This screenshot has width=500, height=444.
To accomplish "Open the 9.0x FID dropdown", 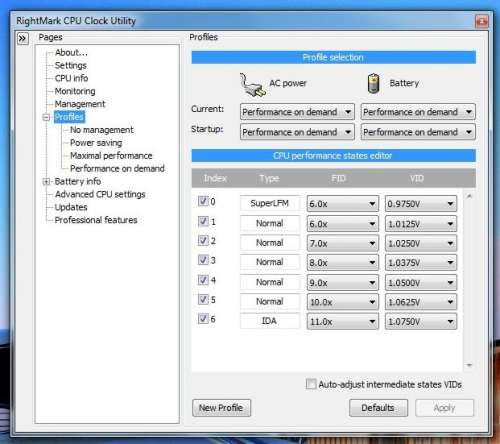I will [343, 283].
